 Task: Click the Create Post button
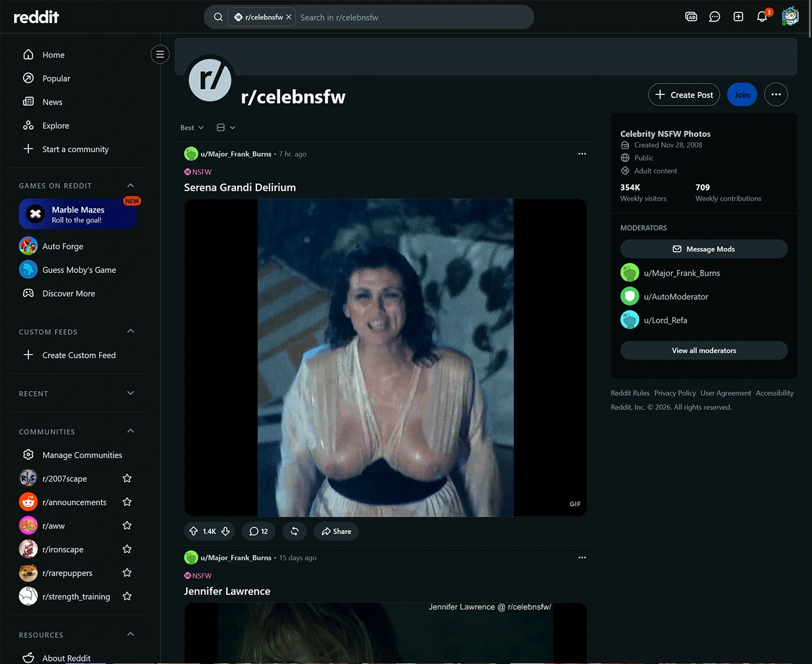(684, 94)
